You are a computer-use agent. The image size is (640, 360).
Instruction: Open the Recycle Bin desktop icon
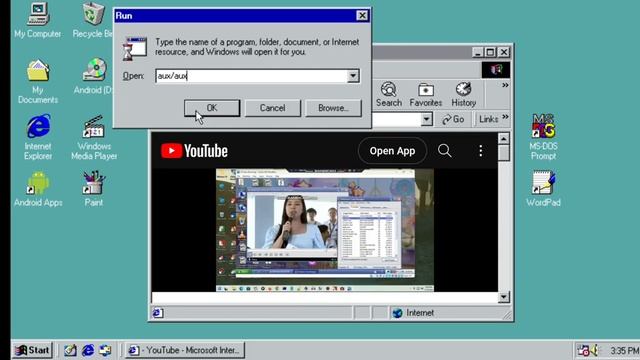[x=93, y=20]
